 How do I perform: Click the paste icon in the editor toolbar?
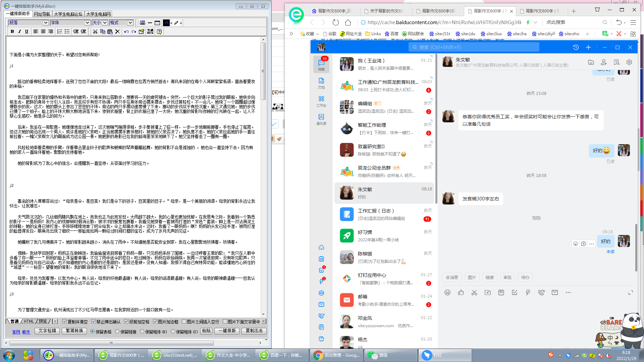pyautogui.click(x=110, y=32)
